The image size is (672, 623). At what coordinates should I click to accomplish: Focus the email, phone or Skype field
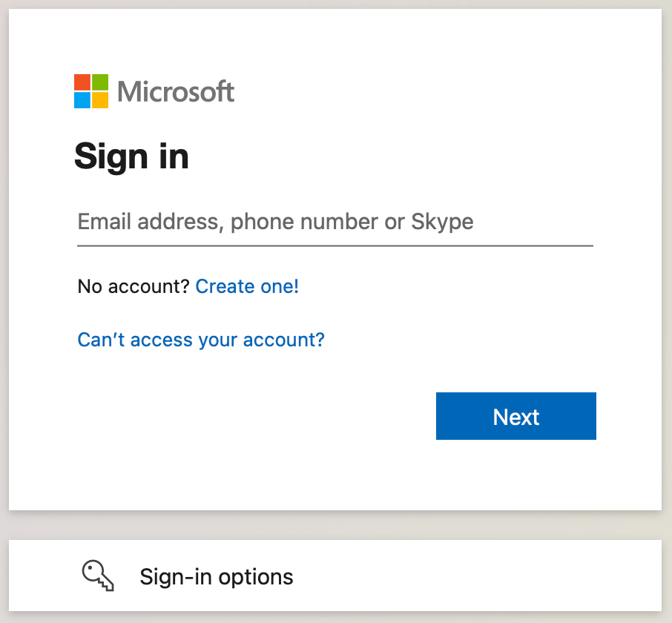click(335, 222)
